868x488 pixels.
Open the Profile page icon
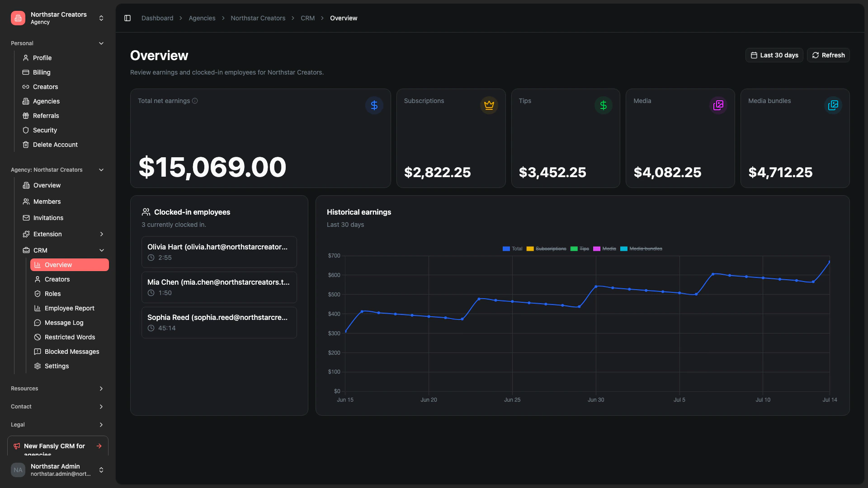(26, 58)
